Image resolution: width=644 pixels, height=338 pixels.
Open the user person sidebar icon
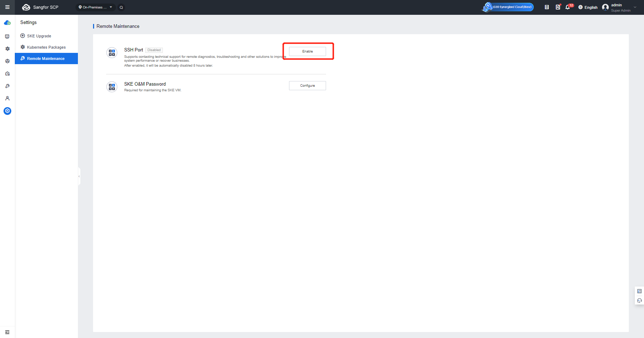(x=7, y=98)
